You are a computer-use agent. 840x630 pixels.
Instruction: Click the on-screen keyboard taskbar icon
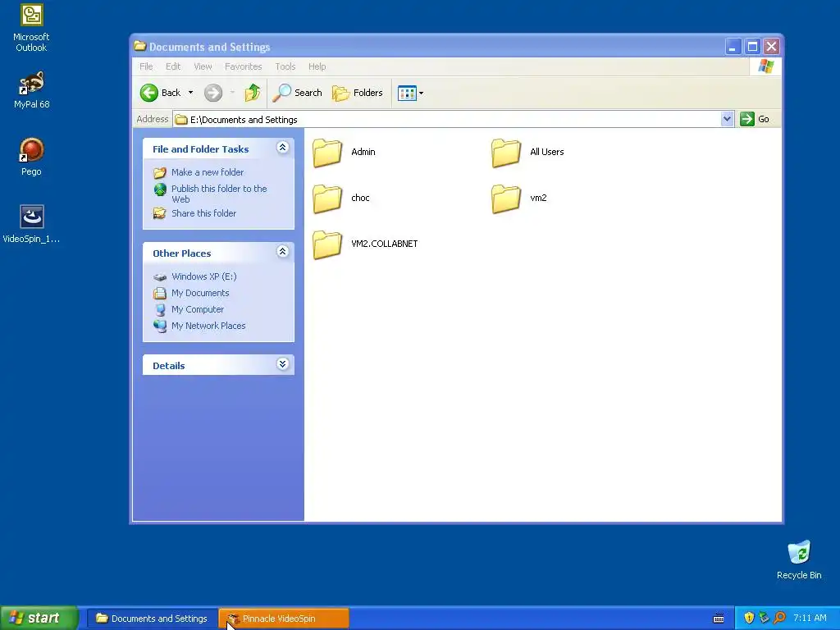(x=719, y=619)
